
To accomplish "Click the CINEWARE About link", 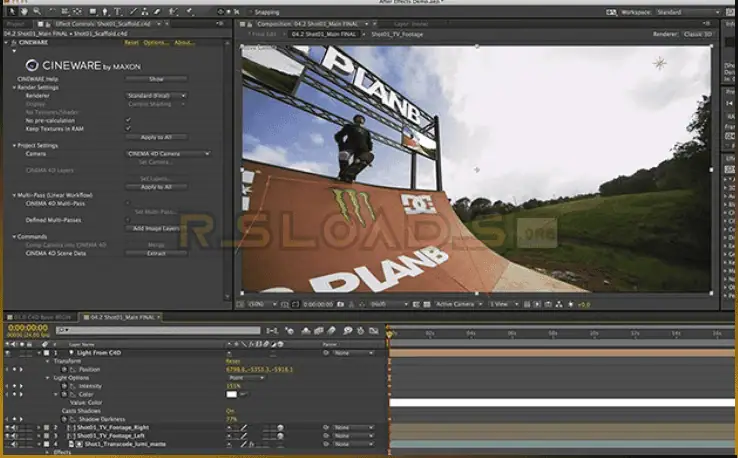I will (x=184, y=42).
